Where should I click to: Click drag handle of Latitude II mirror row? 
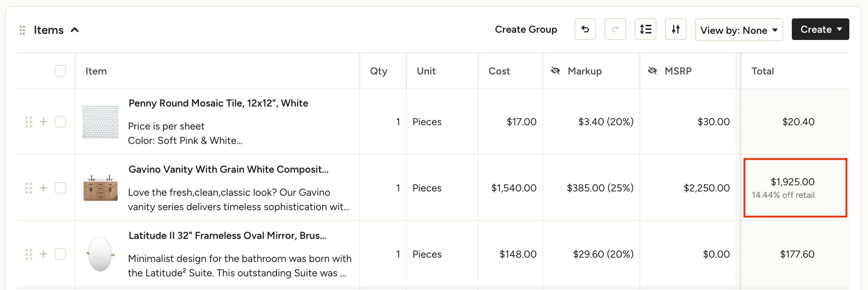click(29, 254)
